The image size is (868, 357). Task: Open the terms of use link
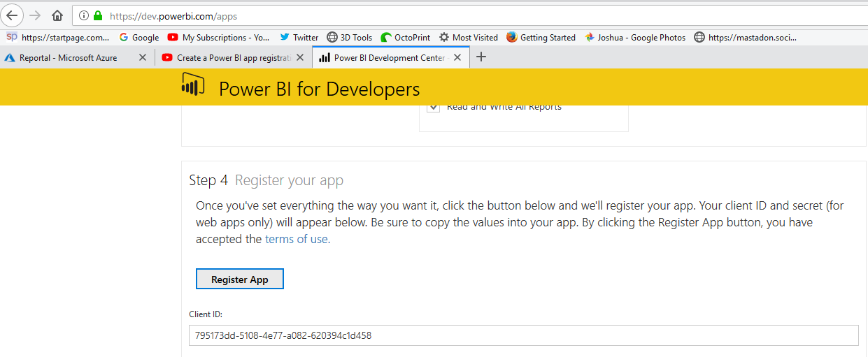point(297,239)
